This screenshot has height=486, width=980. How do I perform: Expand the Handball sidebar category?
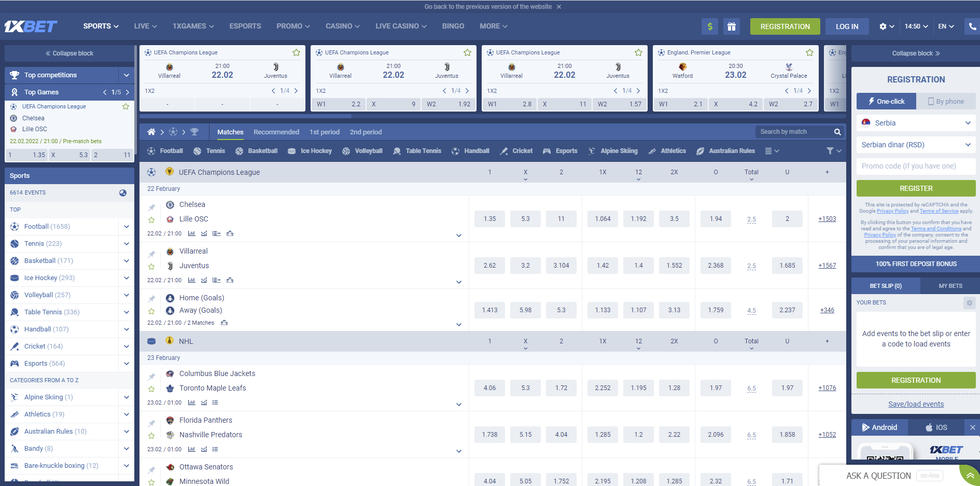[126, 329]
